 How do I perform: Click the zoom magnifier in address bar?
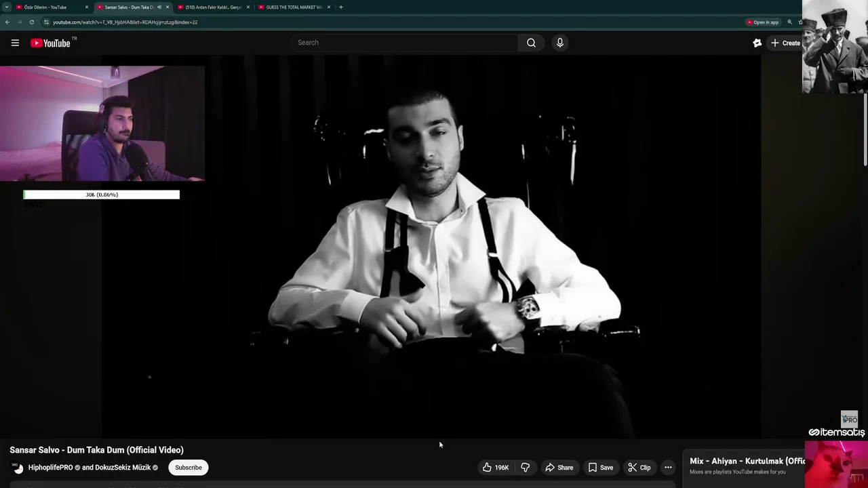[x=789, y=22]
